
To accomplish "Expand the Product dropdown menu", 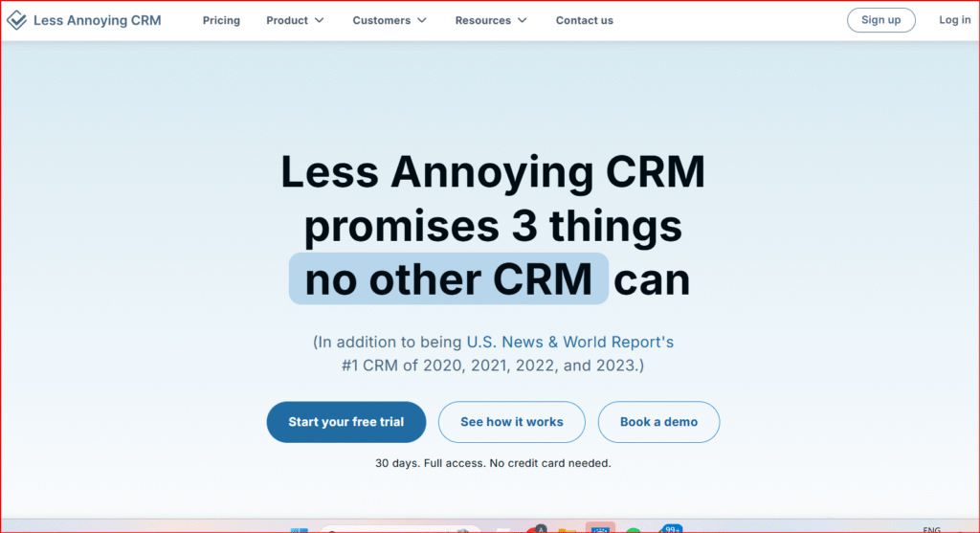I will coord(295,20).
